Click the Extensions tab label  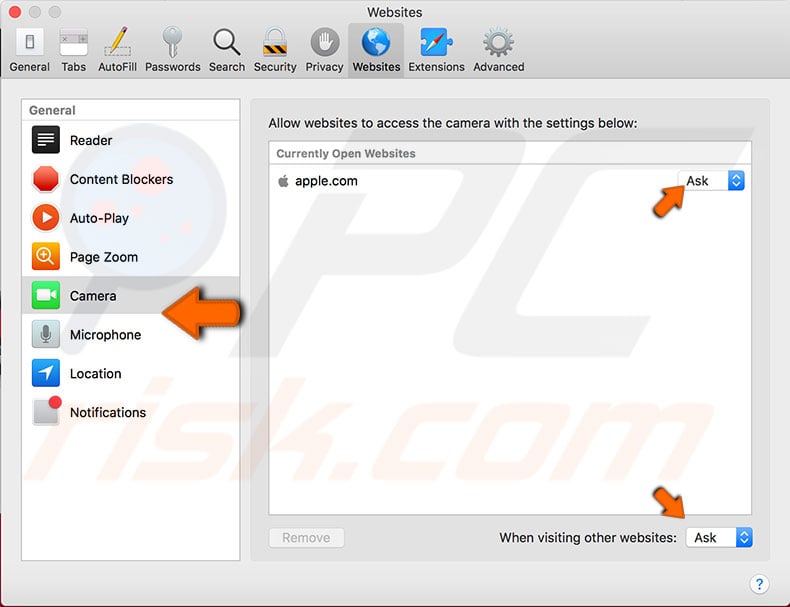click(x=436, y=67)
